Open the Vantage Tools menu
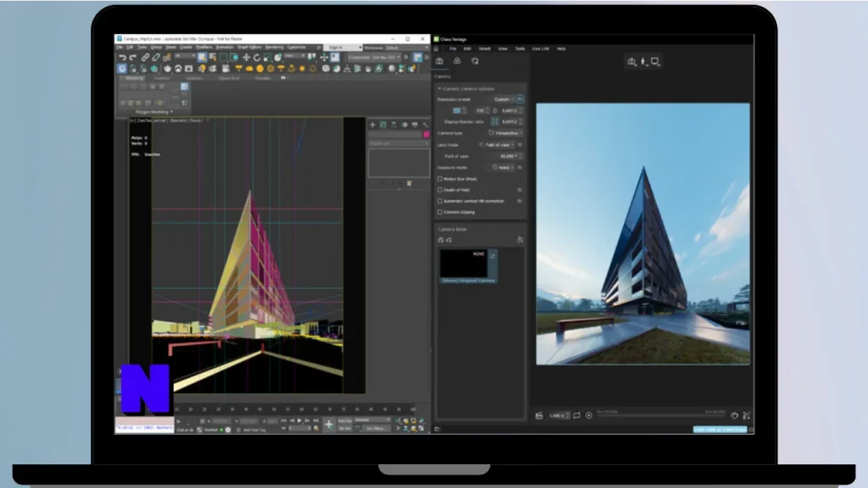 tap(520, 48)
